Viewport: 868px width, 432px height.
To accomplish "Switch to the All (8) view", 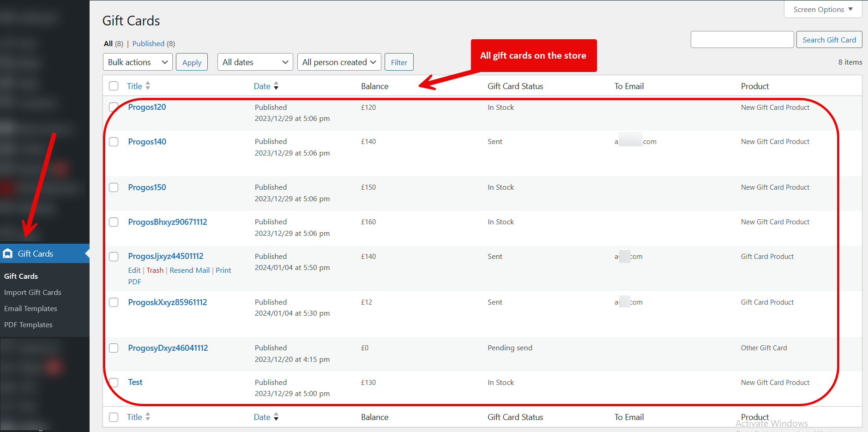I will [x=114, y=43].
